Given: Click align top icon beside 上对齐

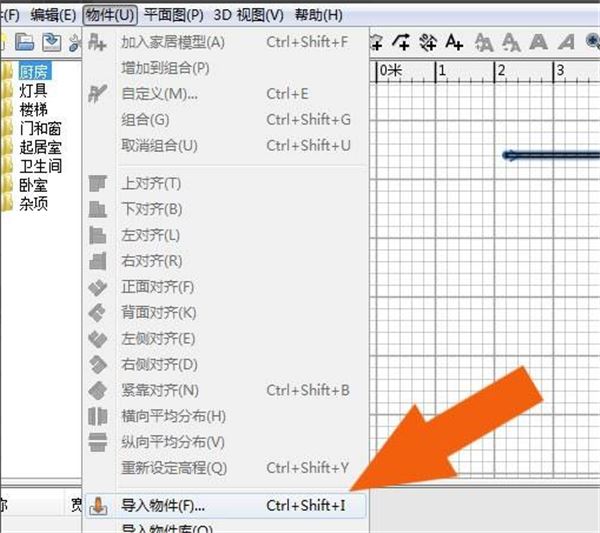Looking at the screenshot, I should point(98,183).
